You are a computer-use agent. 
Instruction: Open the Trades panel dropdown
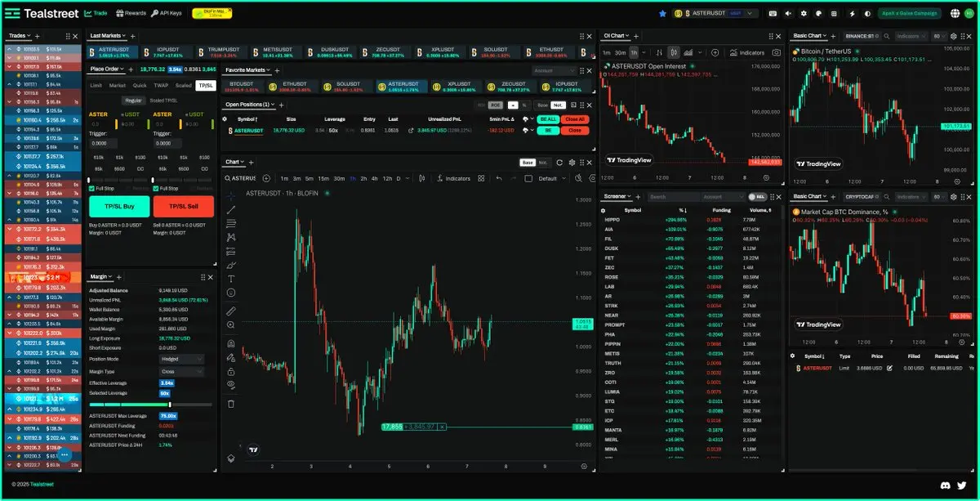tap(20, 36)
